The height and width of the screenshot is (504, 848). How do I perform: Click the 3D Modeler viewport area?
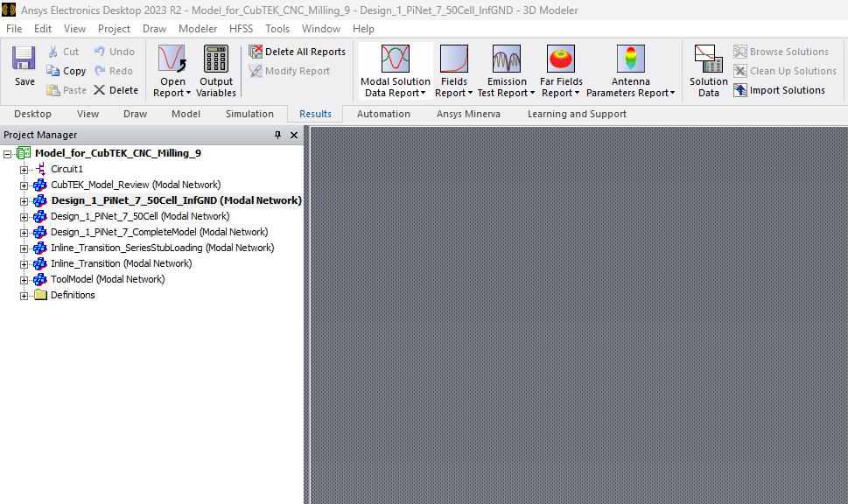(579, 315)
